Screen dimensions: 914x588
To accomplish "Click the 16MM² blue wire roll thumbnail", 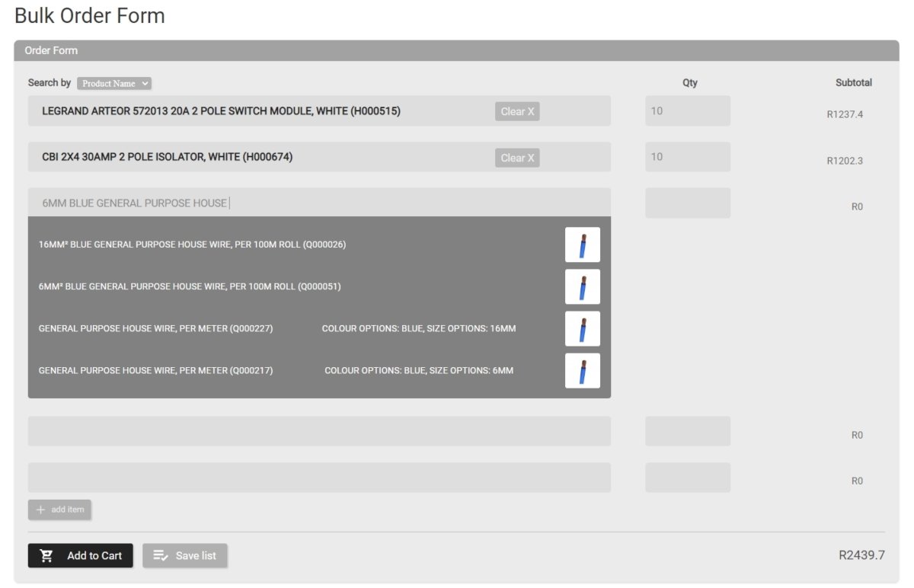I will pyautogui.click(x=582, y=245).
